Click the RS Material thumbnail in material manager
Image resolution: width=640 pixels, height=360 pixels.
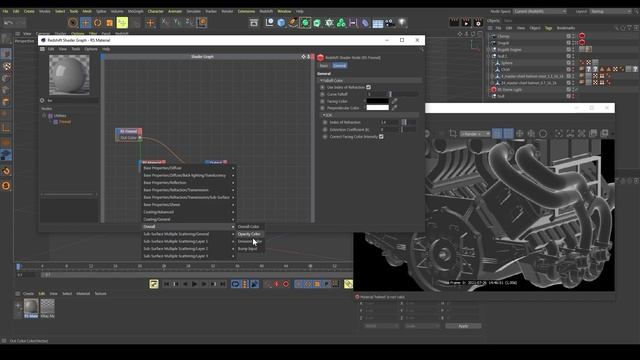click(31, 307)
